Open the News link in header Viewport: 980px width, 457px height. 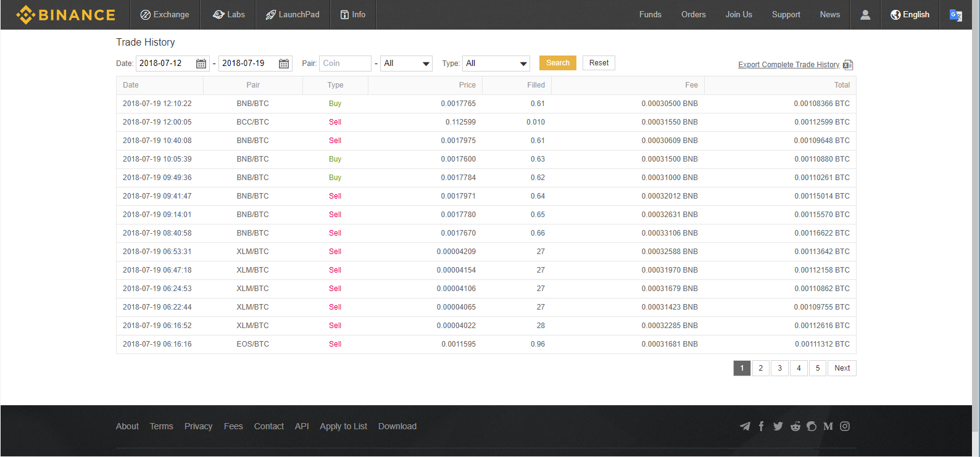coord(830,15)
